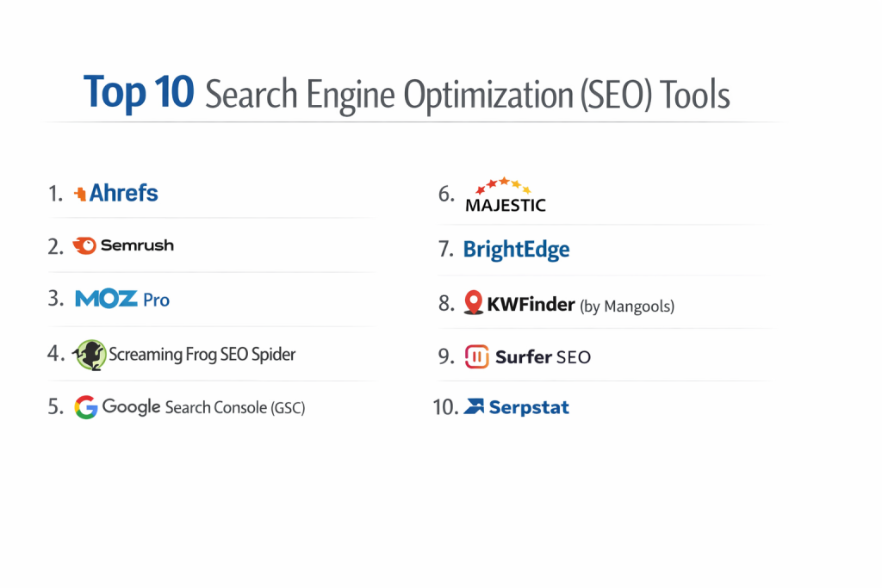Screen dimensions: 882x588
Task: Click the red KWFinder map pin icon
Action: coord(473,303)
